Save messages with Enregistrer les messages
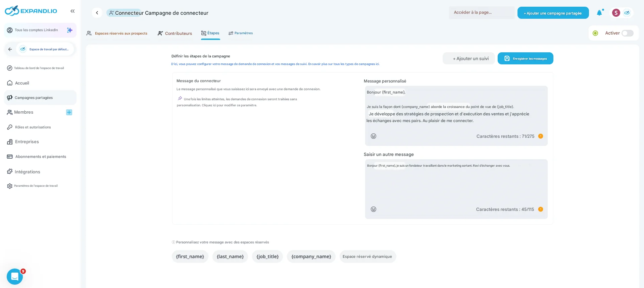644x288 pixels. coord(526,58)
